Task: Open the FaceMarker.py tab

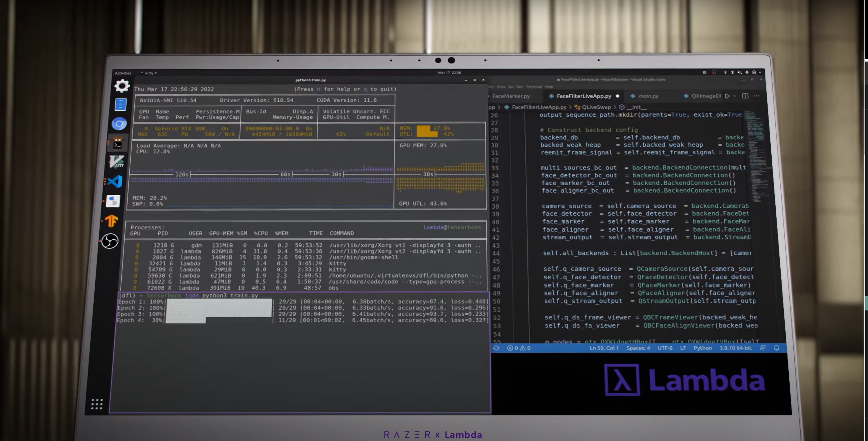Action: pos(510,96)
